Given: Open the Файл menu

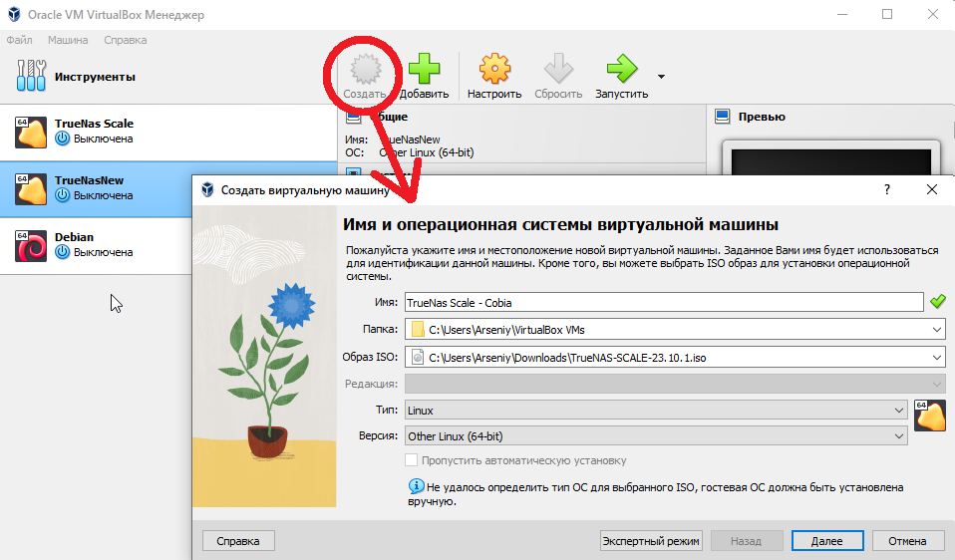Looking at the screenshot, I should (20, 40).
